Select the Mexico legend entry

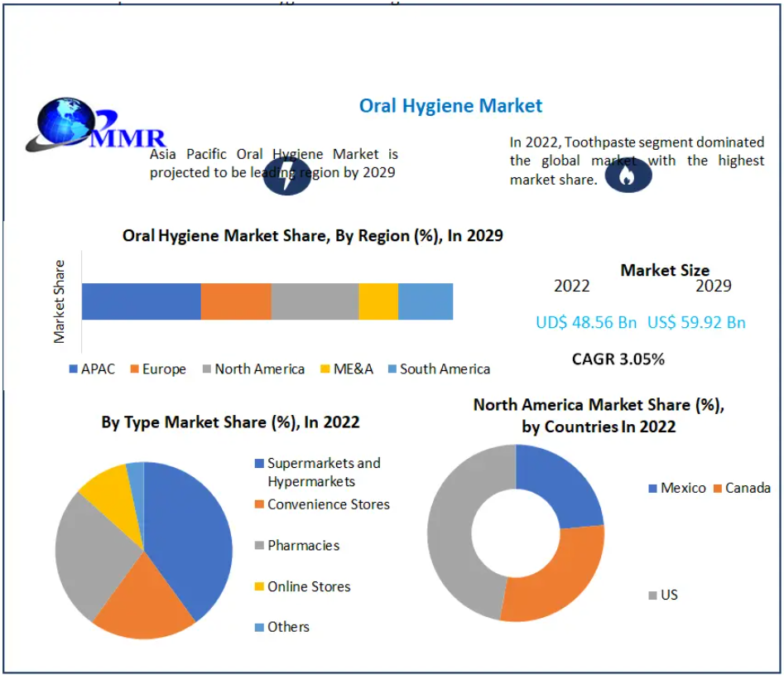682,489
